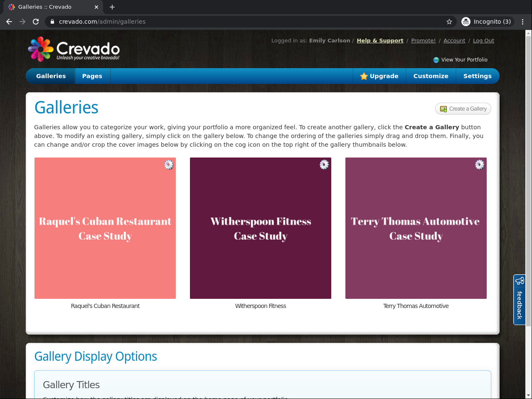Close the Galleries :: Crevado tab
This screenshot has height=399, width=532.
pyautogui.click(x=96, y=7)
